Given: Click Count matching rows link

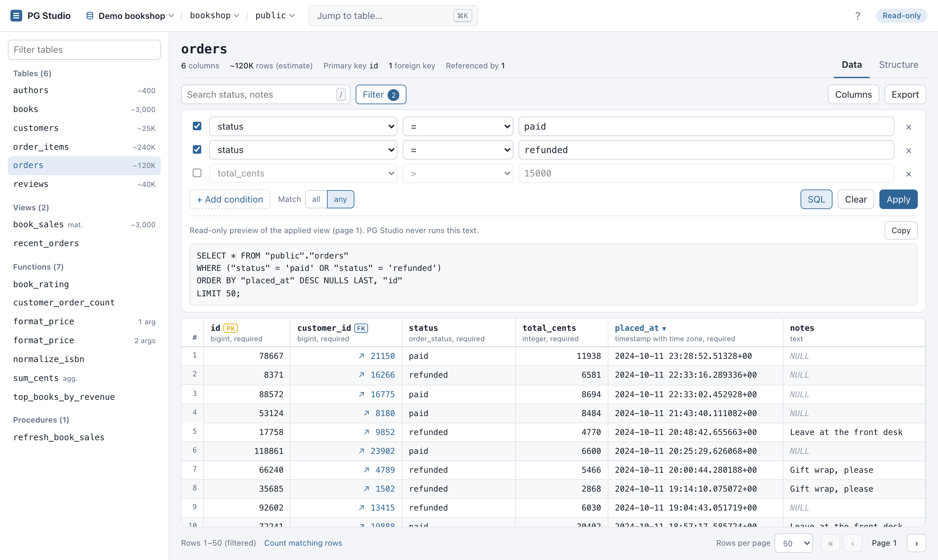Looking at the screenshot, I should click(x=303, y=543).
